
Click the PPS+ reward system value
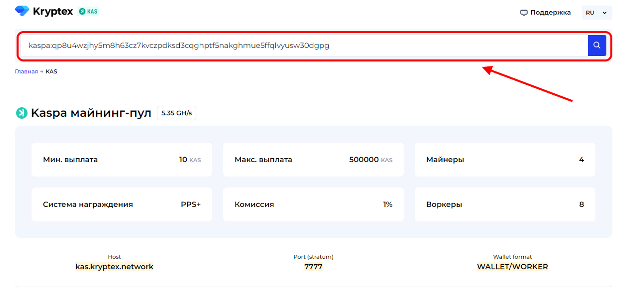click(191, 204)
